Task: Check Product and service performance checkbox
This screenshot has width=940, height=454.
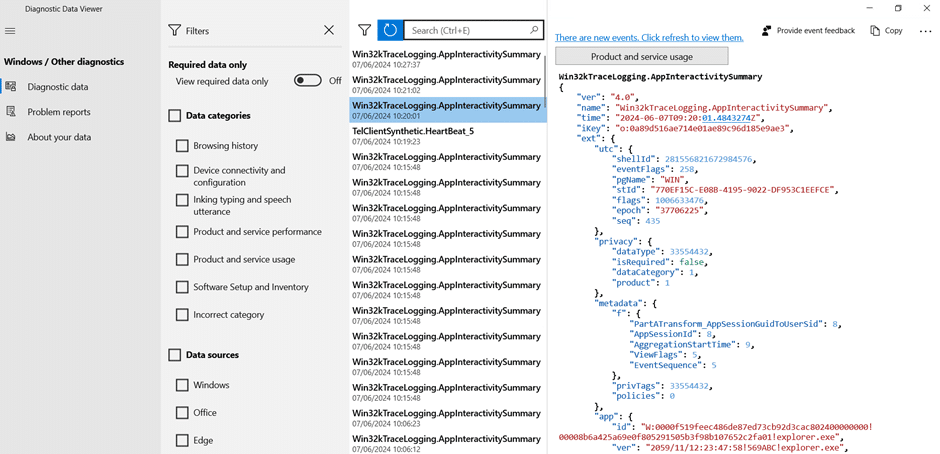Action: (182, 231)
